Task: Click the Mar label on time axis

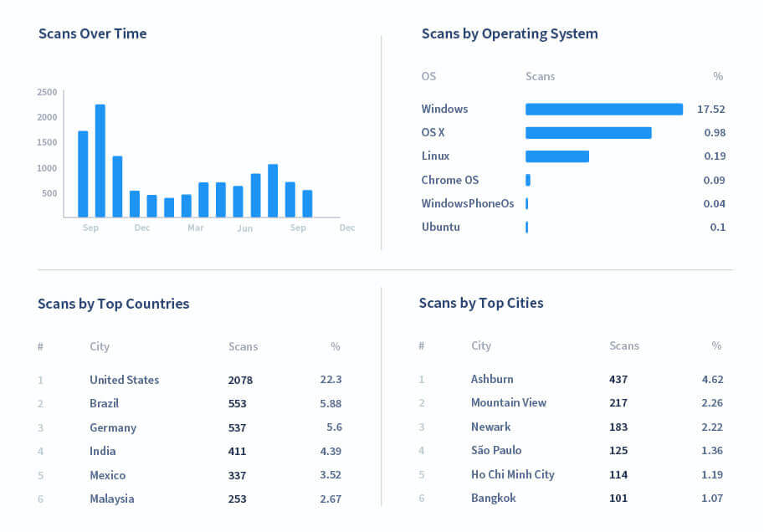Action: pos(195,228)
